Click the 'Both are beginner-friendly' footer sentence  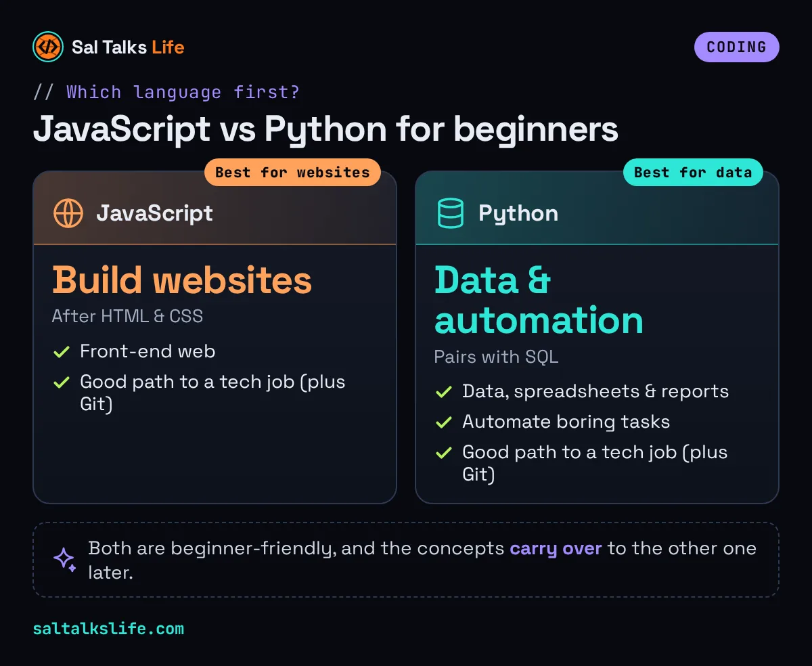click(x=422, y=560)
